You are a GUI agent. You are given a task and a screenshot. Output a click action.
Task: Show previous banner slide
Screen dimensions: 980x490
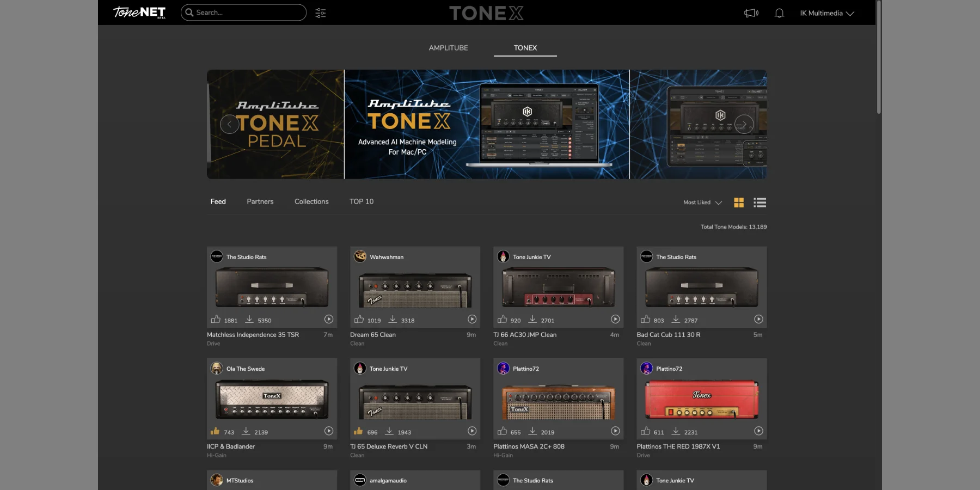(x=229, y=124)
